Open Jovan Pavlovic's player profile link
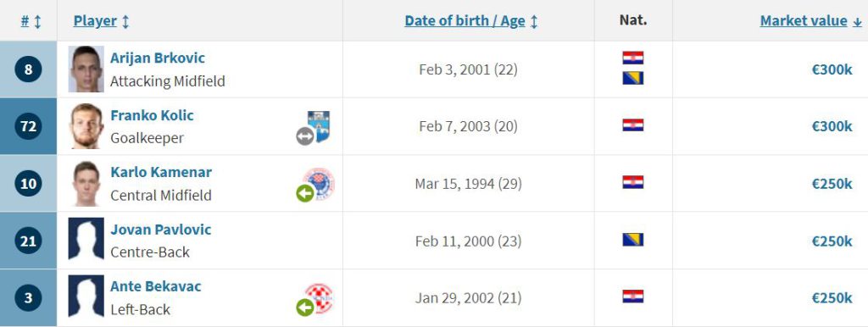Viewport: 868px width, 327px height. pyautogui.click(x=160, y=230)
